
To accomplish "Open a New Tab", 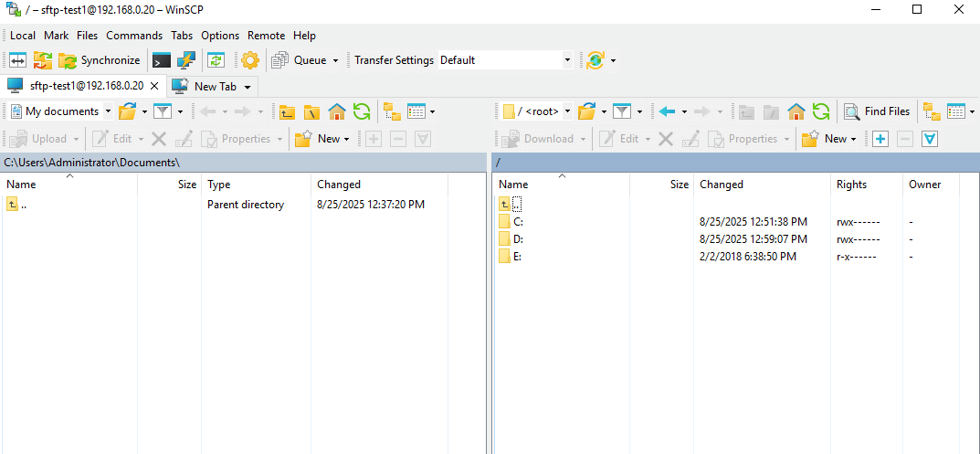I will click(206, 86).
